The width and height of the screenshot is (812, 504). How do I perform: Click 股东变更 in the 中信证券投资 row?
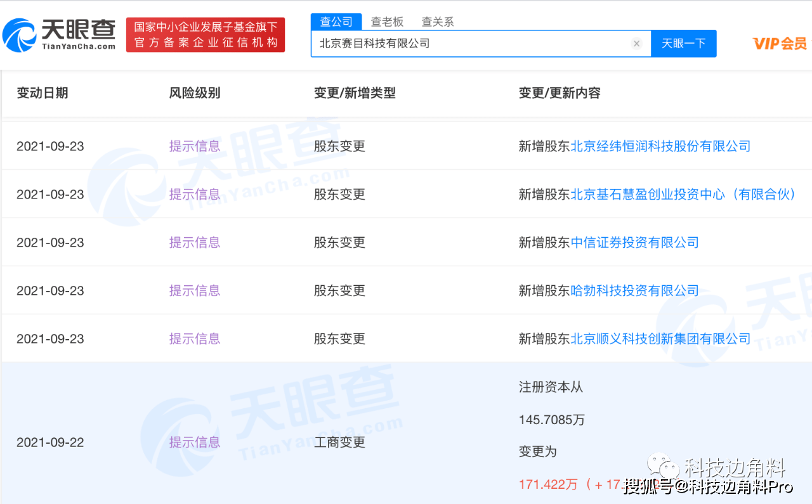point(339,243)
